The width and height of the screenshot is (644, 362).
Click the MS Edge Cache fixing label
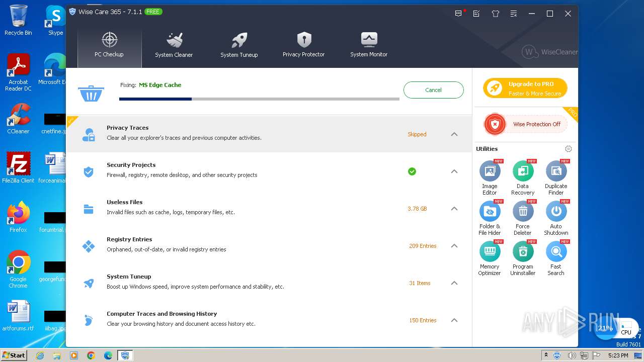160,85
